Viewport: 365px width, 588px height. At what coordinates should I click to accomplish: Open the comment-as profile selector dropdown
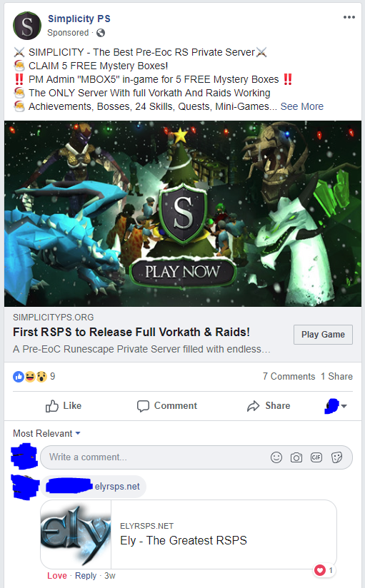(335, 406)
